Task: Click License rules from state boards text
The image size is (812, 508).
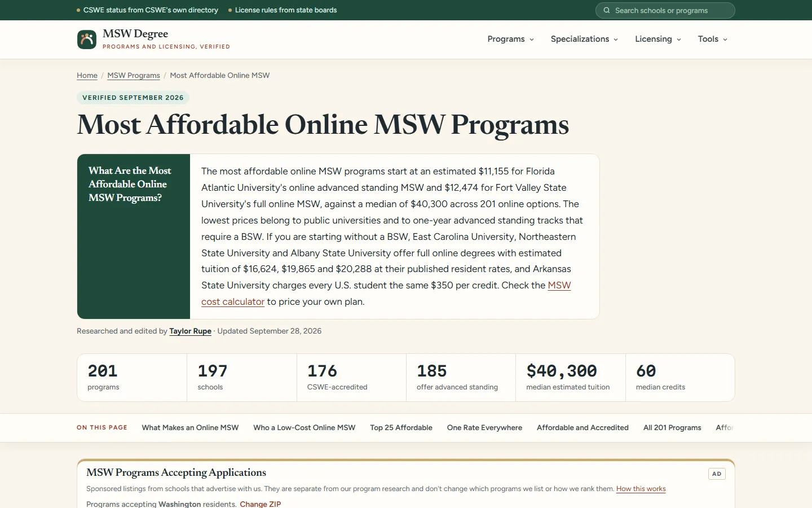Action: [286, 10]
